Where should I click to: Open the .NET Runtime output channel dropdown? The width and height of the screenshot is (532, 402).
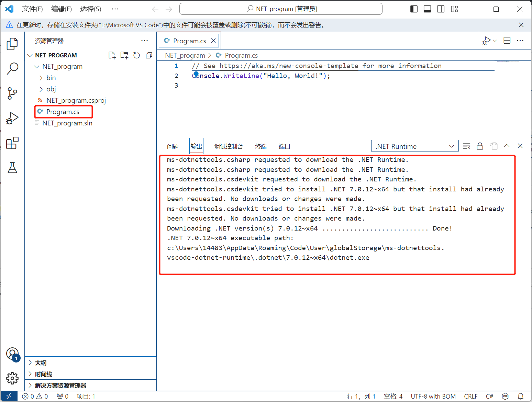tap(414, 146)
